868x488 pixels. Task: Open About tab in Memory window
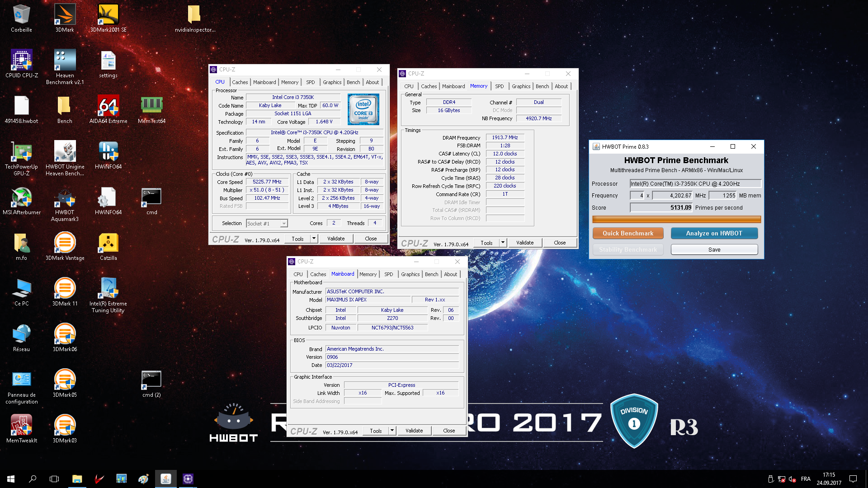click(x=561, y=86)
